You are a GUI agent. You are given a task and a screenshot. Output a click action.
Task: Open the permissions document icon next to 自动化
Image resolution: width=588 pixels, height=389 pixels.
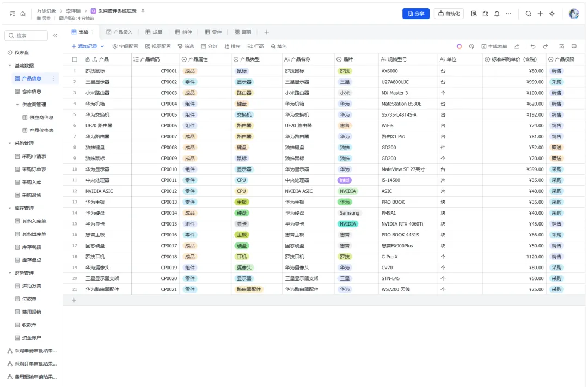pos(474,14)
